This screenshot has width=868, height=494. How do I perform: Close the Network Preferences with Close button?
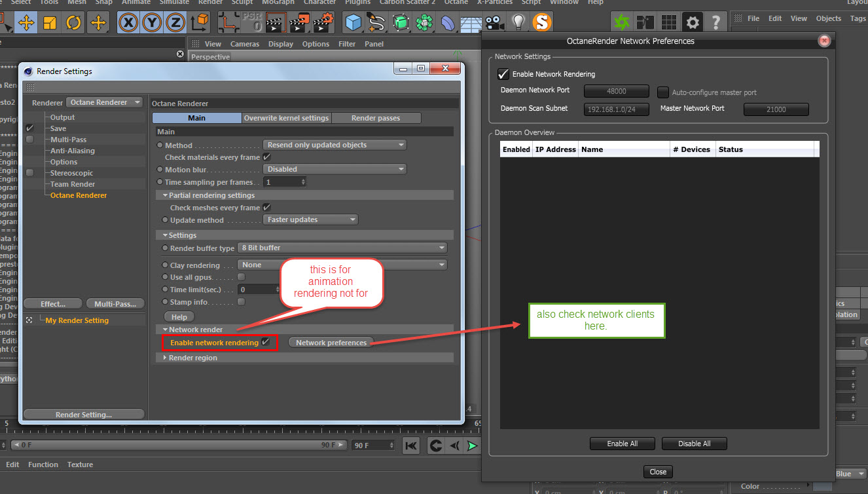(x=659, y=472)
